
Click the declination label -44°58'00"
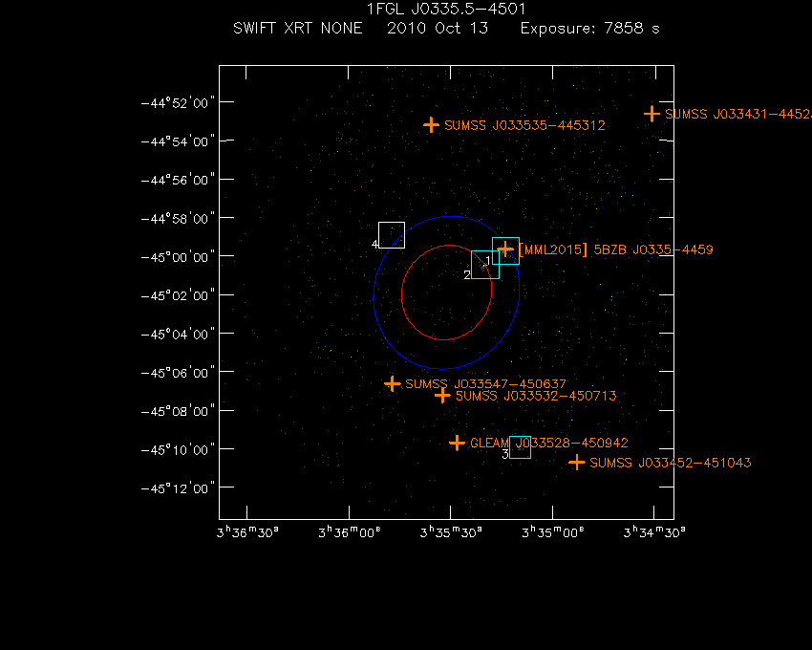point(178,218)
